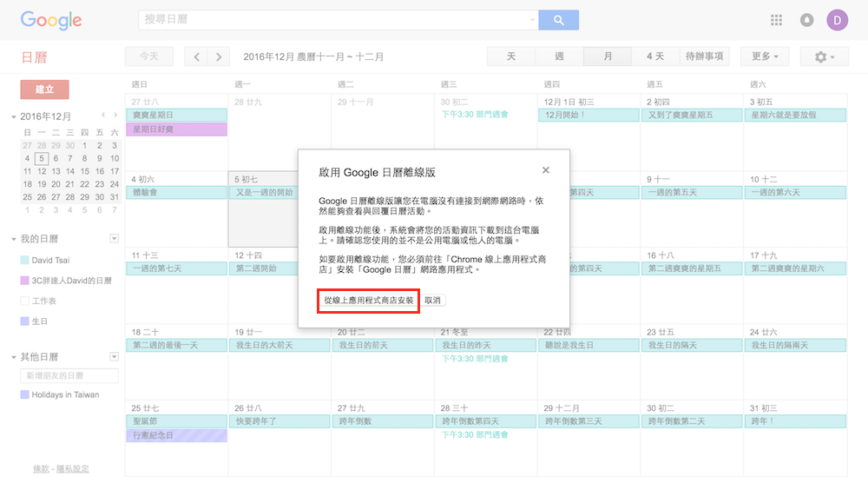Open 我的日曆 options dropdown arrow
Image resolution: width=868 pixels, height=477 pixels.
[x=114, y=239]
